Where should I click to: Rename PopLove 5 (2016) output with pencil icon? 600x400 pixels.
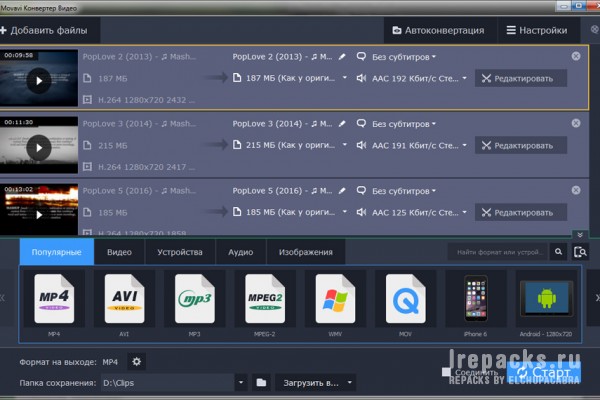pyautogui.click(x=342, y=191)
